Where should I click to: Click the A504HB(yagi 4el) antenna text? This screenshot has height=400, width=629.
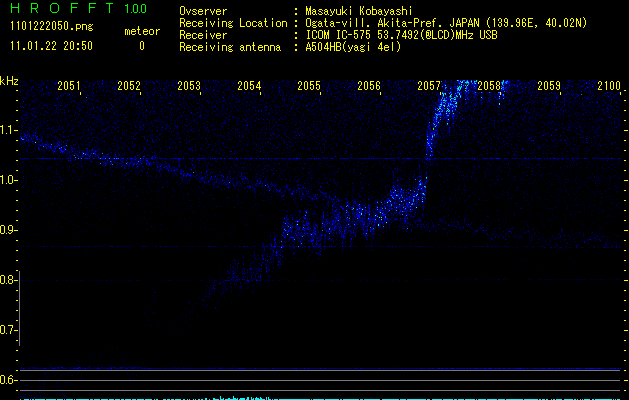click(353, 47)
